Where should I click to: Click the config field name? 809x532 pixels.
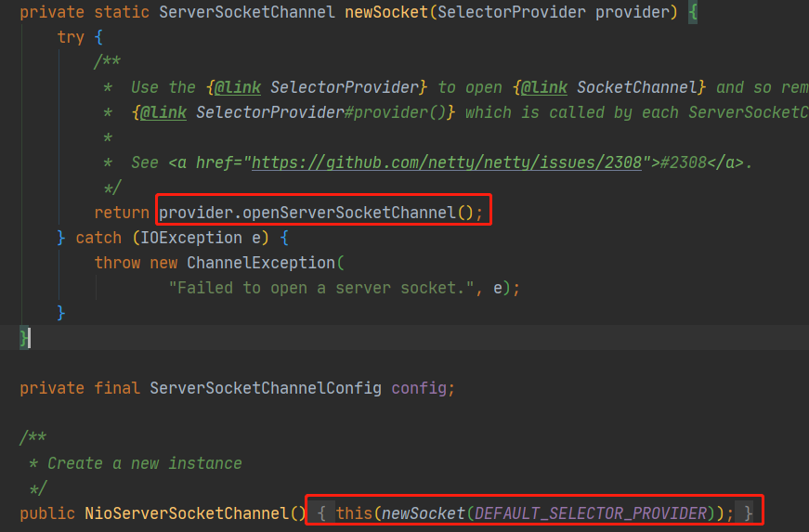(419, 388)
